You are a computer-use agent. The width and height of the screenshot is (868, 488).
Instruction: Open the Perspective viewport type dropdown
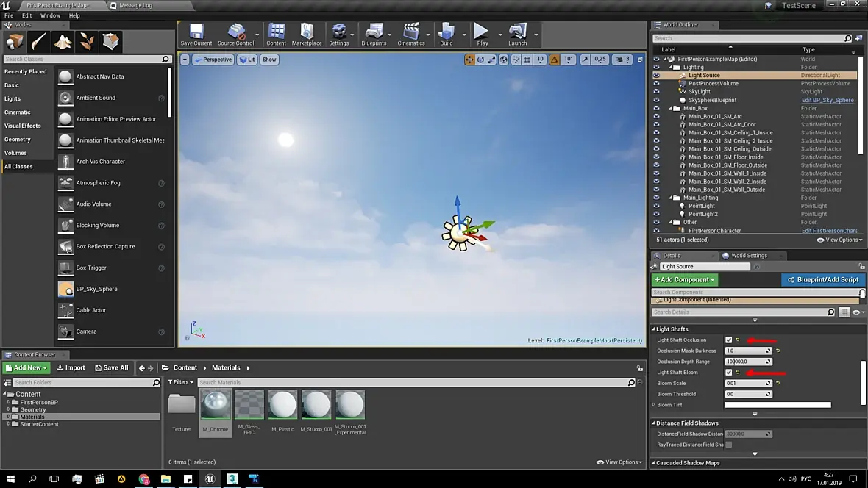click(213, 60)
